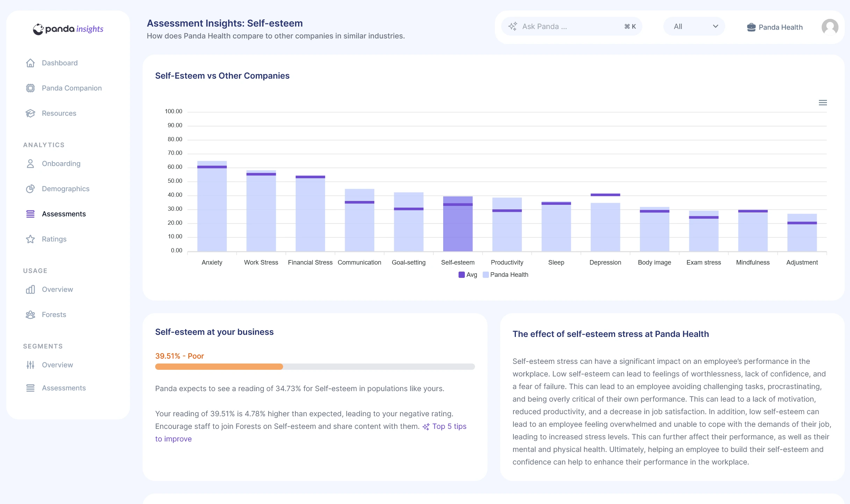Click the Forests group icon
This screenshot has width=850, height=504.
(x=30, y=315)
